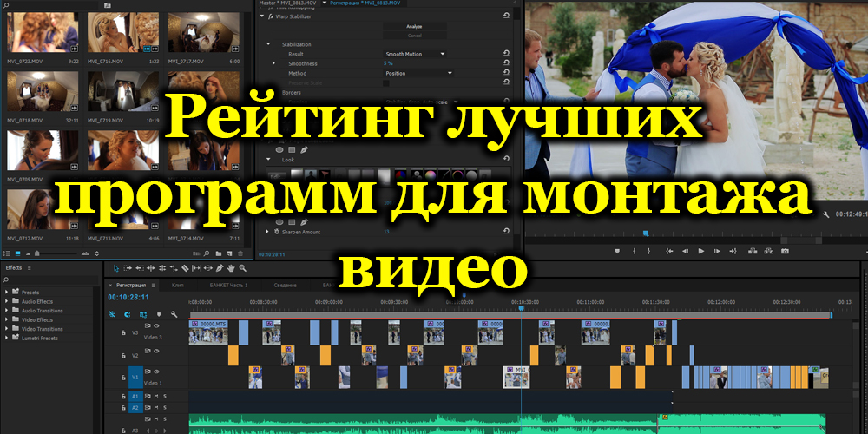
Task: Click the Analyze button
Action: 415,26
